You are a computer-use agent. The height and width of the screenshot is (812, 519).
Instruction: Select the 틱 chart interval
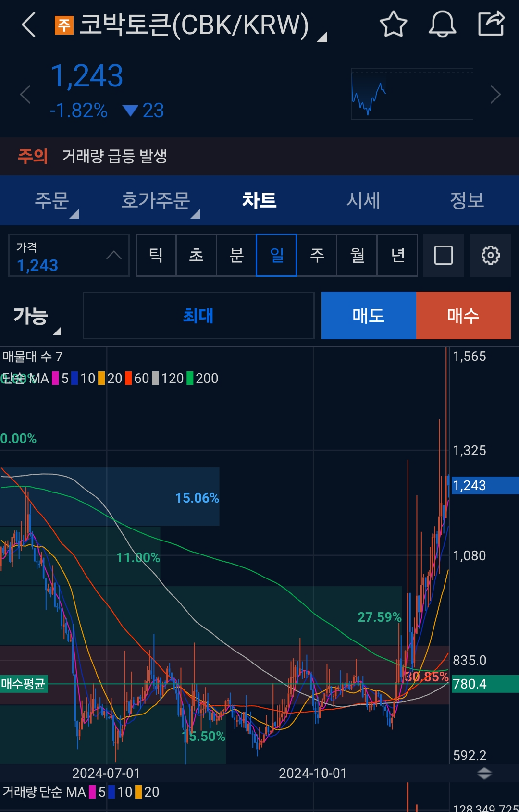tap(156, 255)
